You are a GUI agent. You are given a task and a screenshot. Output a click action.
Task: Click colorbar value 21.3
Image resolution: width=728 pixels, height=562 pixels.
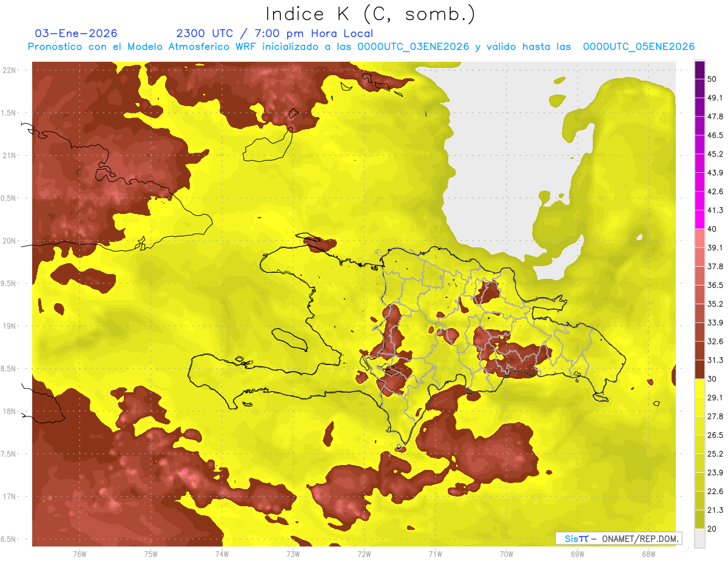coord(715,510)
